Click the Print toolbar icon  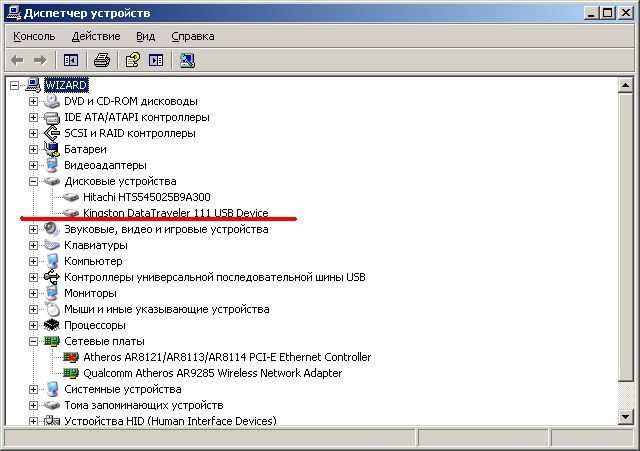pos(102,60)
